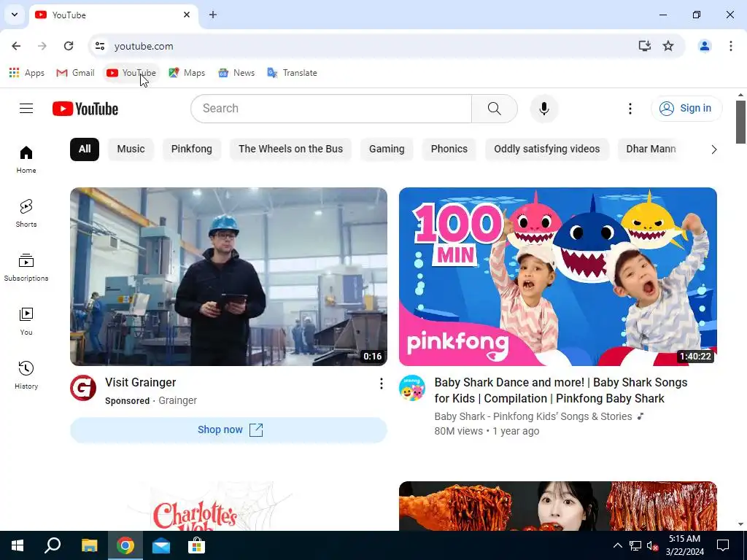Show hidden system tray icons
Viewport: 747px width, 560px height.
[617, 545]
